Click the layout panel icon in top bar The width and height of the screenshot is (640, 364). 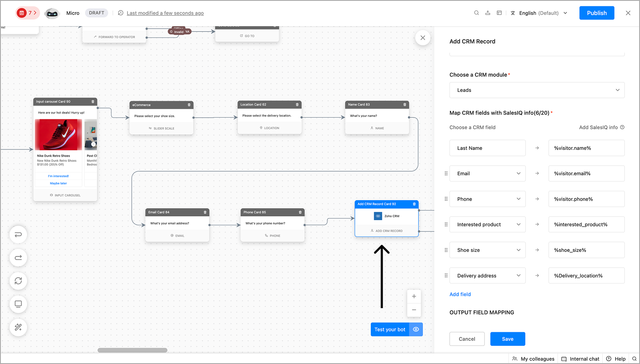click(499, 13)
